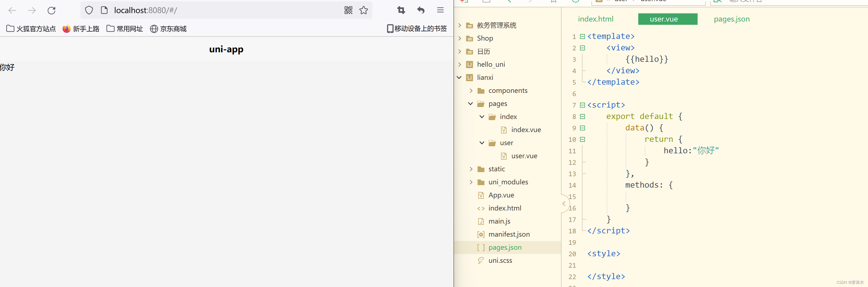The width and height of the screenshot is (868, 287).
Task: Fold the return block at line 10
Action: [x=582, y=140]
